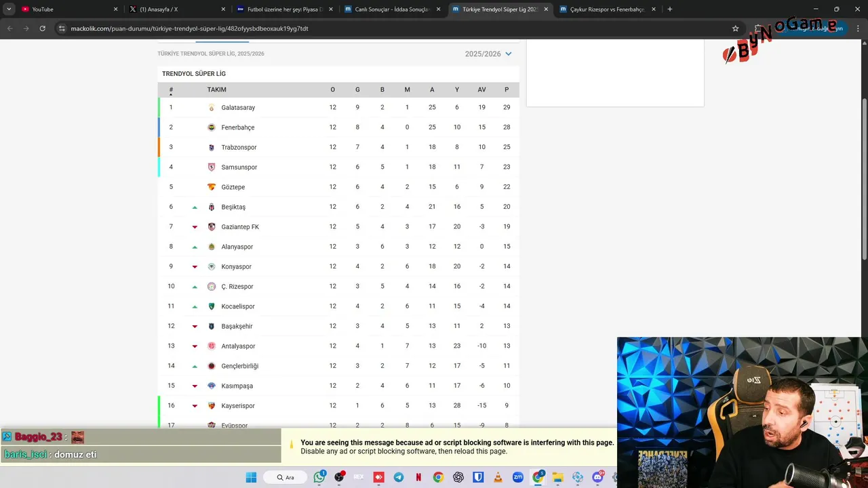The height and width of the screenshot is (488, 868).
Task: Close the Türkiye Trendyol Süper Lig tab
Action: [x=546, y=9]
